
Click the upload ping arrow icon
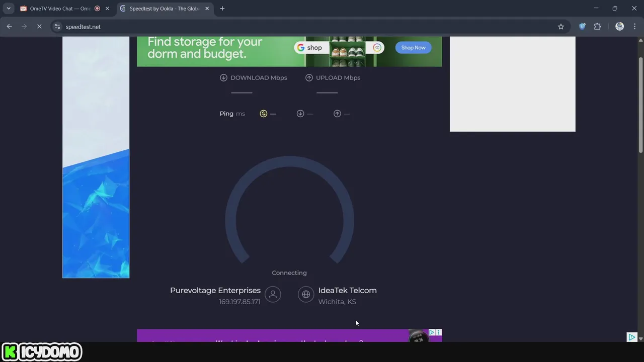[337, 114]
